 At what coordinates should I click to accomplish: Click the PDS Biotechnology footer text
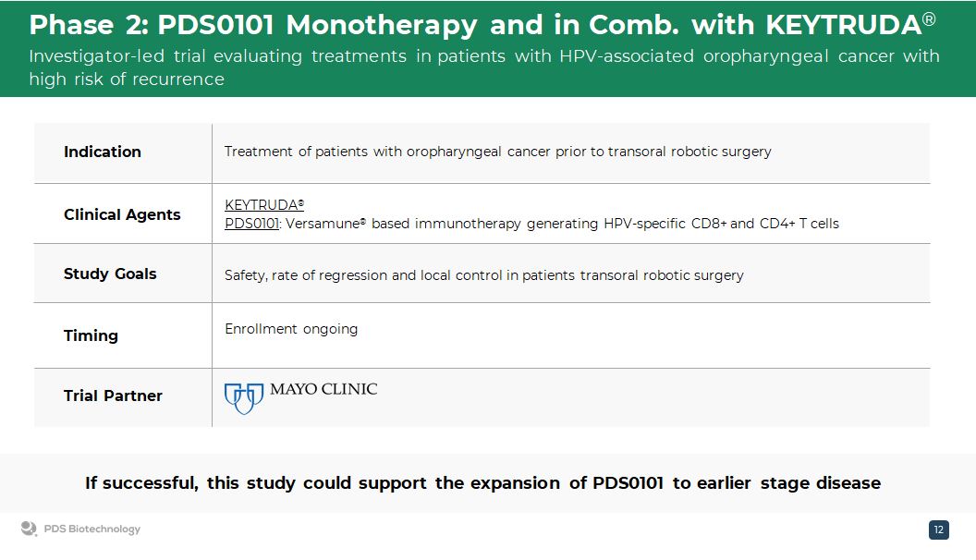92,530
